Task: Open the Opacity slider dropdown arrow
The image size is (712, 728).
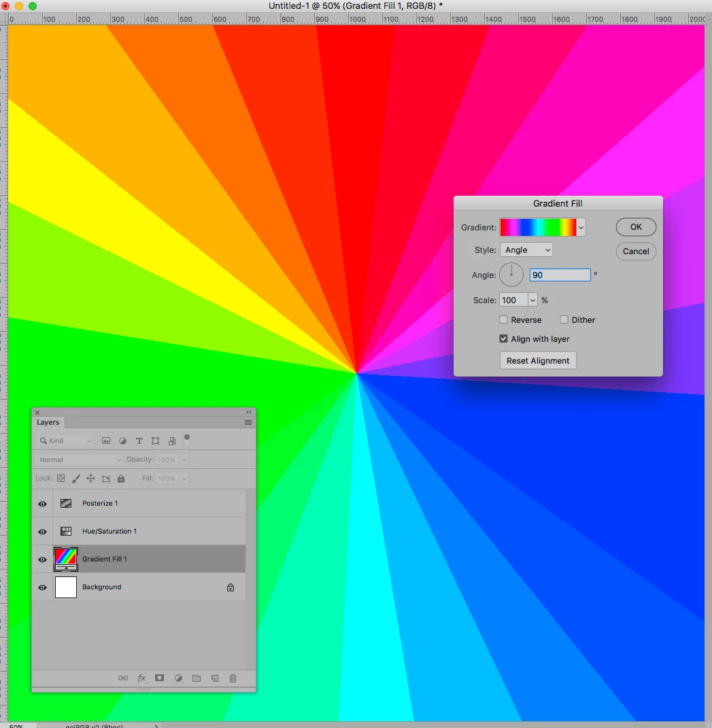Action: point(184,460)
